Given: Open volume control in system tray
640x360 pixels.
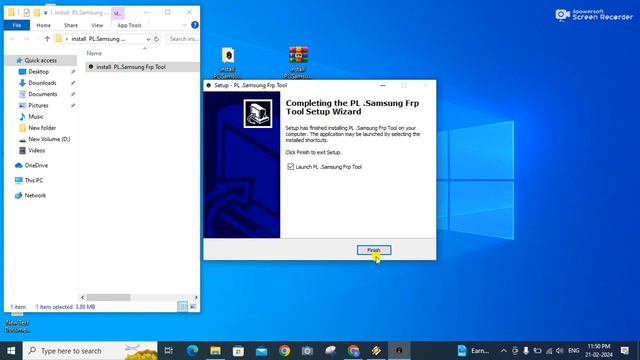Looking at the screenshot, I should tap(560, 351).
